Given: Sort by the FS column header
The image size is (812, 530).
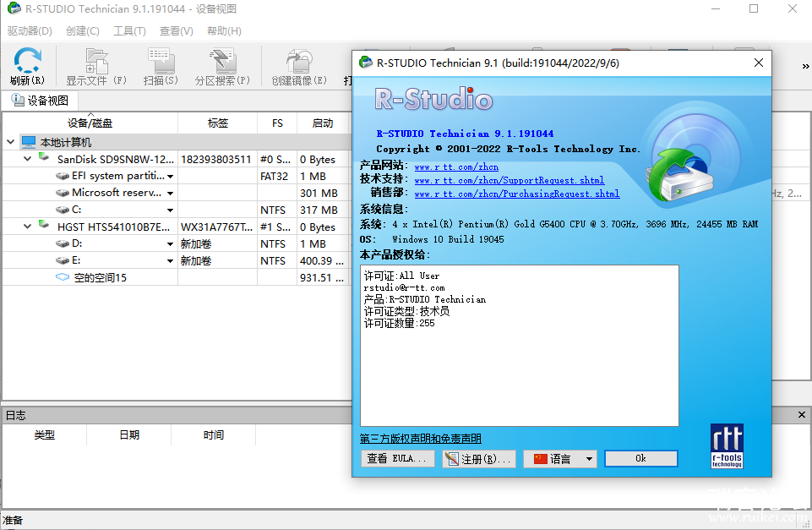Looking at the screenshot, I should pos(277,123).
